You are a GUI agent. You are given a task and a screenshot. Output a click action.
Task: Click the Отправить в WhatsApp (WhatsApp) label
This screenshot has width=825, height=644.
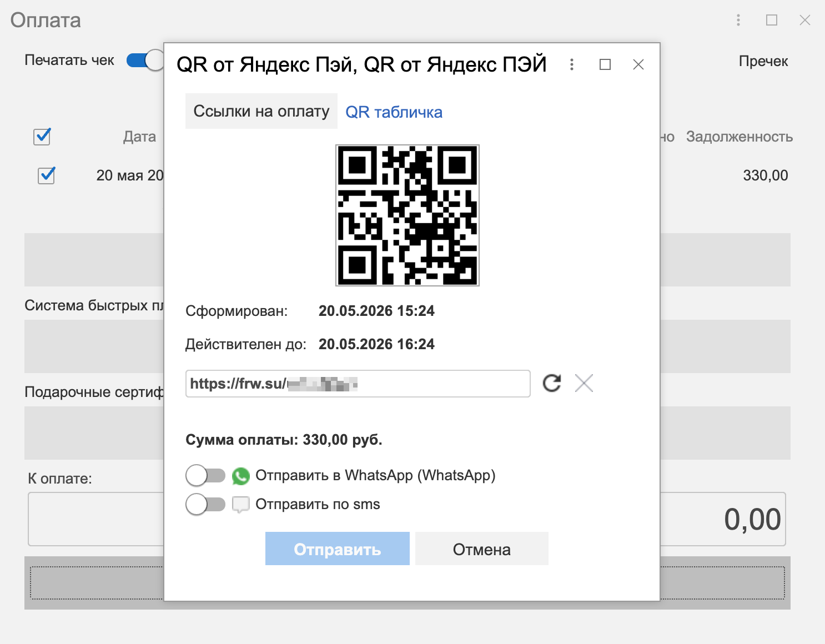click(x=375, y=476)
